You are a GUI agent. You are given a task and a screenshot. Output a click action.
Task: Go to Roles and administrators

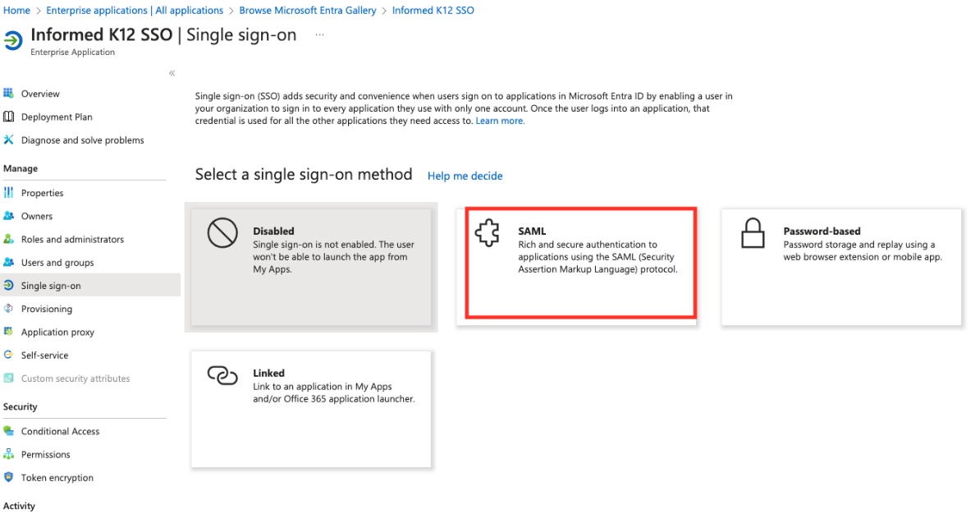coord(72,240)
